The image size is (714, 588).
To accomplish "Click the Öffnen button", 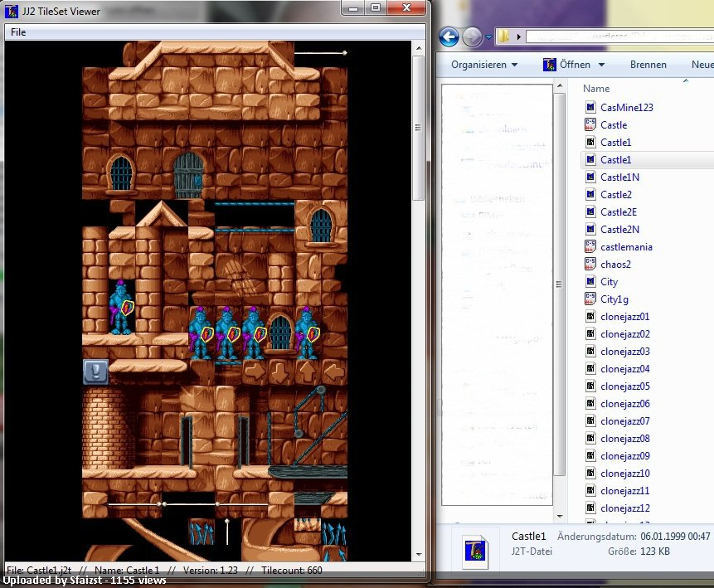I will coord(567,65).
